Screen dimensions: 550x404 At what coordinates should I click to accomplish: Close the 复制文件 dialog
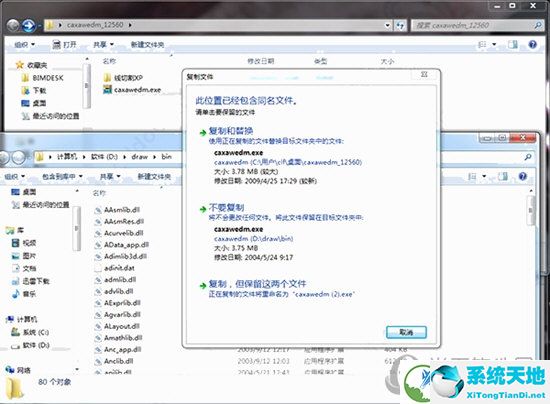[x=424, y=74]
